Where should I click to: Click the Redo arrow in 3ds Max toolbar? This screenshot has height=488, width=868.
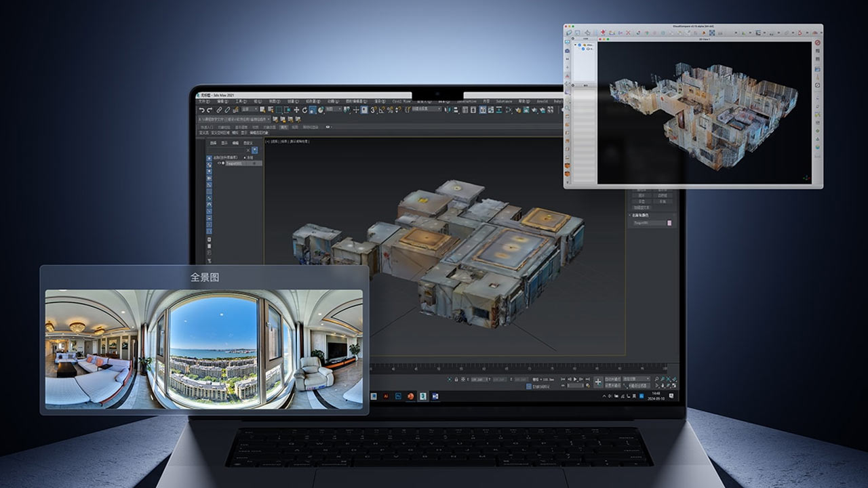209,110
